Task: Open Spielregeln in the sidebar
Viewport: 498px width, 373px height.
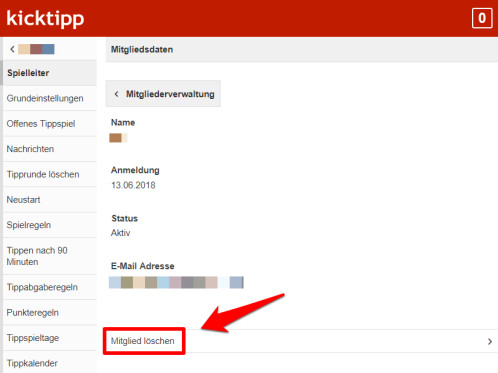Action: click(x=50, y=225)
